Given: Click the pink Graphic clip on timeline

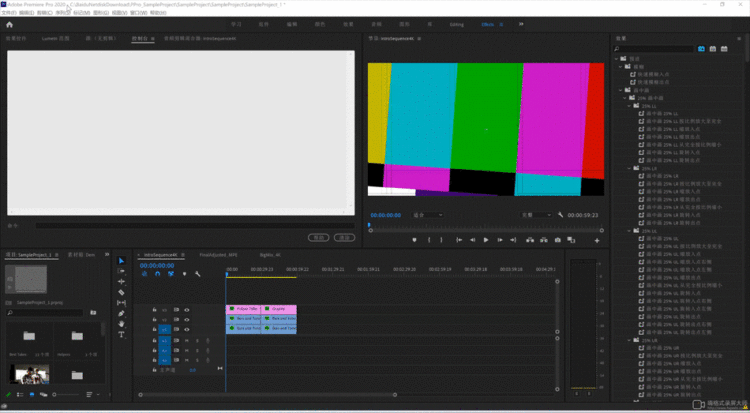Looking at the screenshot, I should [x=280, y=309].
